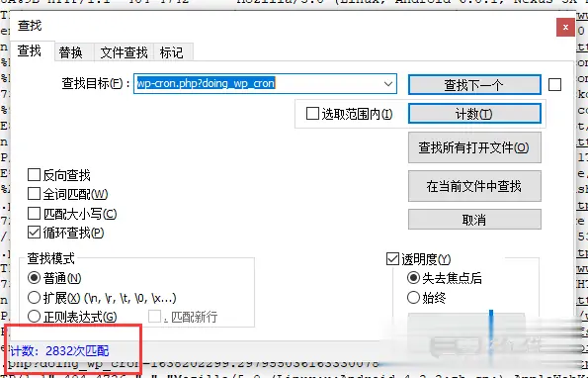Click 在当前文件中查找 button
588x378 pixels.
click(x=474, y=186)
